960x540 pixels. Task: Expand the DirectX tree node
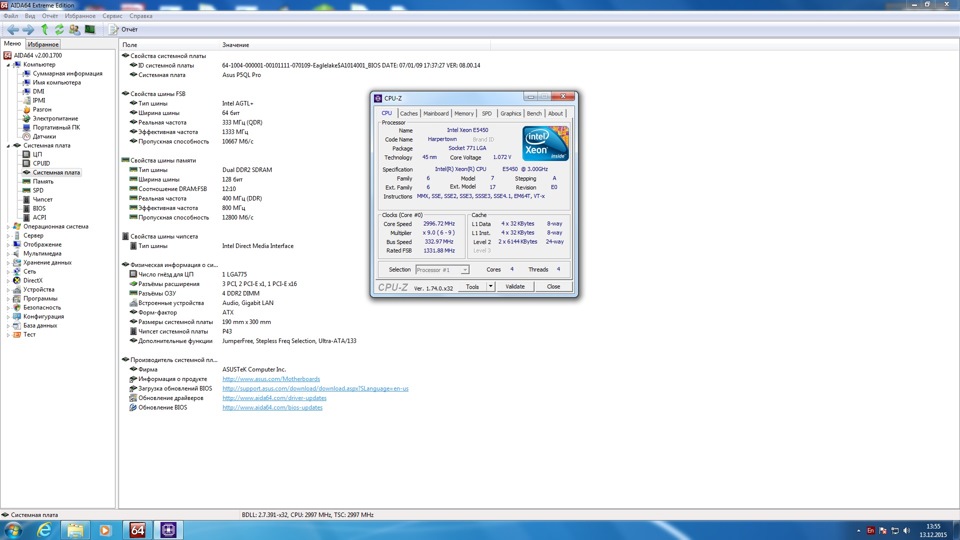8,280
